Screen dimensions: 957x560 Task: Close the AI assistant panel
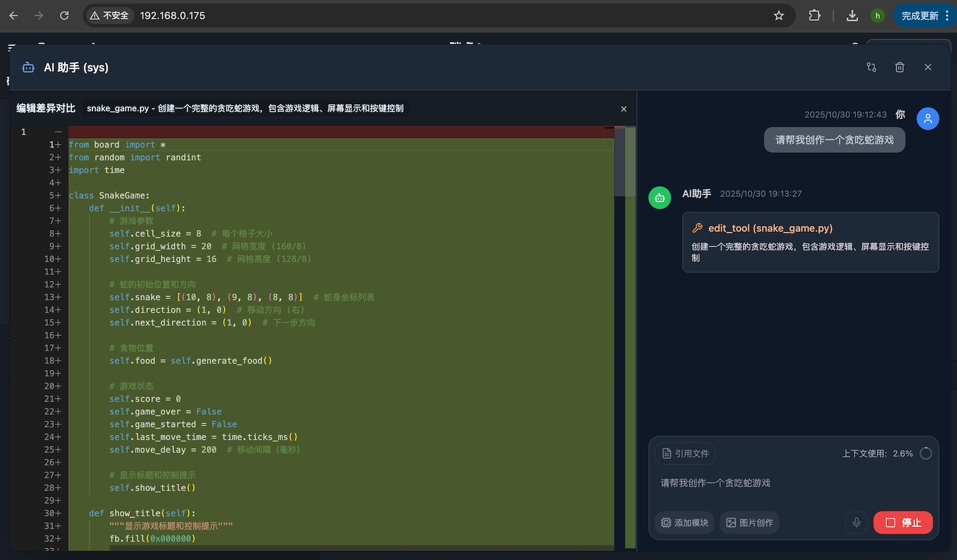(928, 68)
